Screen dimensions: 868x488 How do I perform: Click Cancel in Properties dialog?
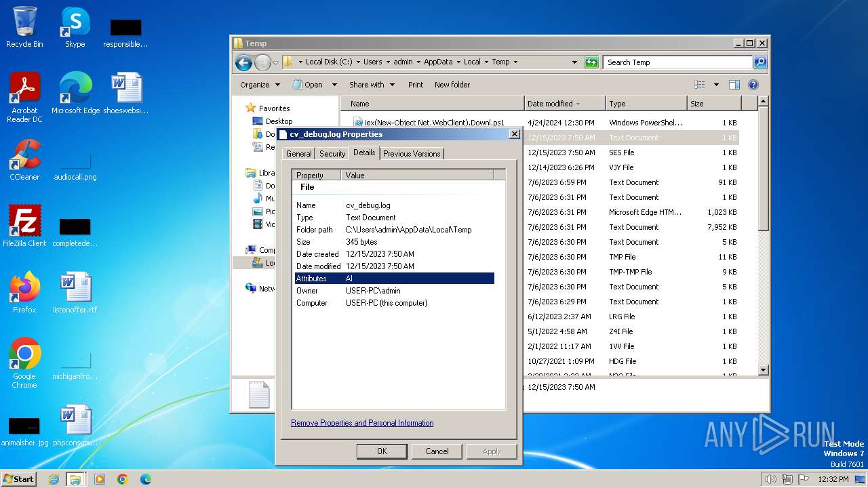tap(437, 451)
